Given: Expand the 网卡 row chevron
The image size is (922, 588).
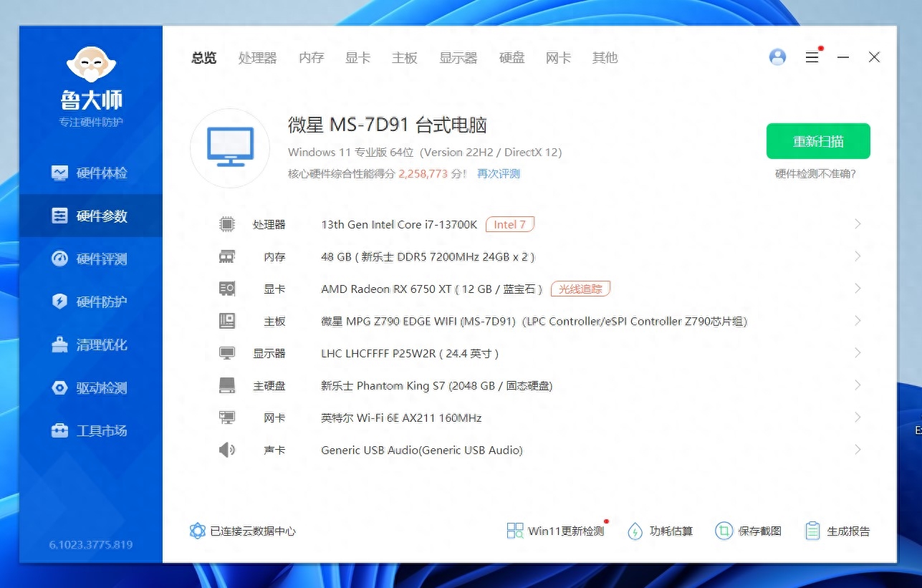Looking at the screenshot, I should [x=858, y=418].
